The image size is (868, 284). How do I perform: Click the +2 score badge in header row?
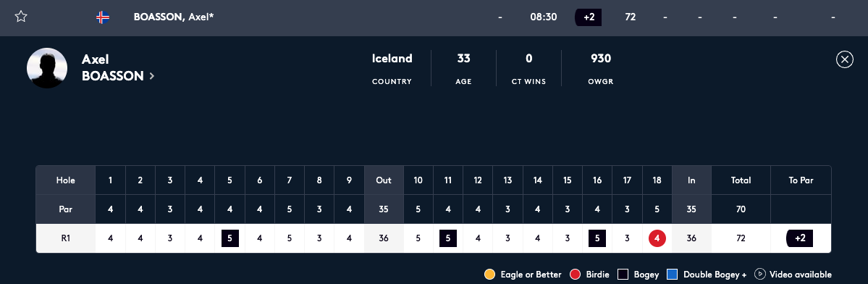[x=589, y=17]
